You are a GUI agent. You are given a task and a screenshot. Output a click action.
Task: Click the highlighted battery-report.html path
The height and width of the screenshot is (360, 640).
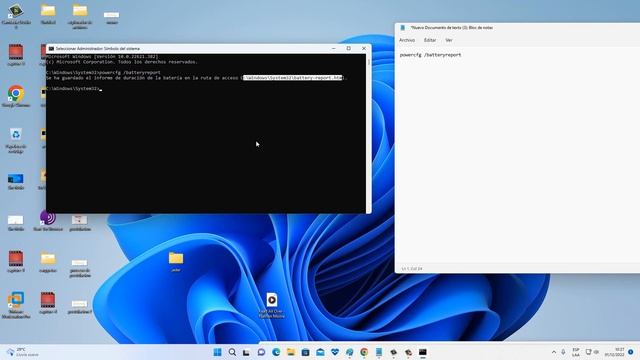point(293,78)
